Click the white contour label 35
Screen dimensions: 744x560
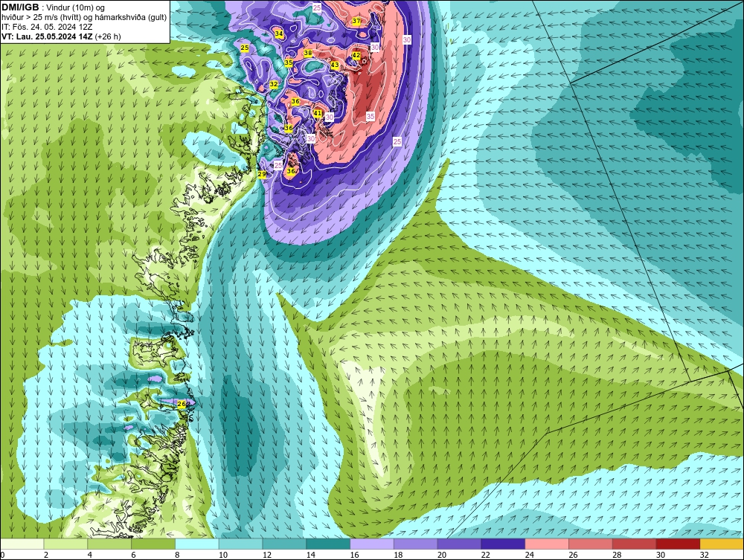(370, 116)
